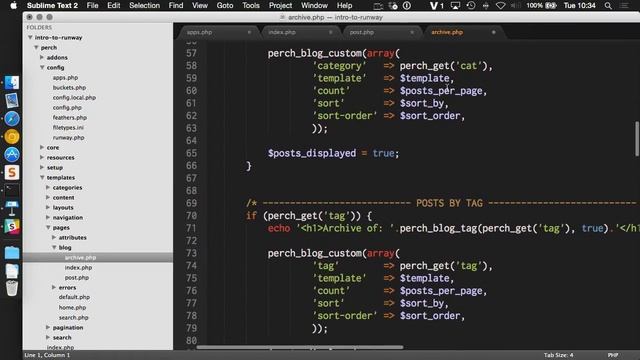Open the File menu
The height and width of the screenshot is (360, 640).
pyautogui.click(x=92, y=5)
